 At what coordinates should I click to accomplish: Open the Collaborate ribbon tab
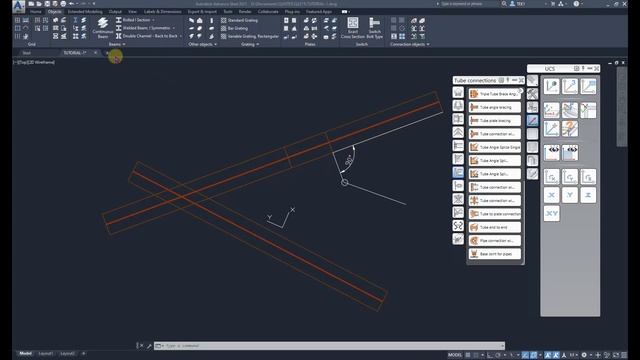(268, 12)
